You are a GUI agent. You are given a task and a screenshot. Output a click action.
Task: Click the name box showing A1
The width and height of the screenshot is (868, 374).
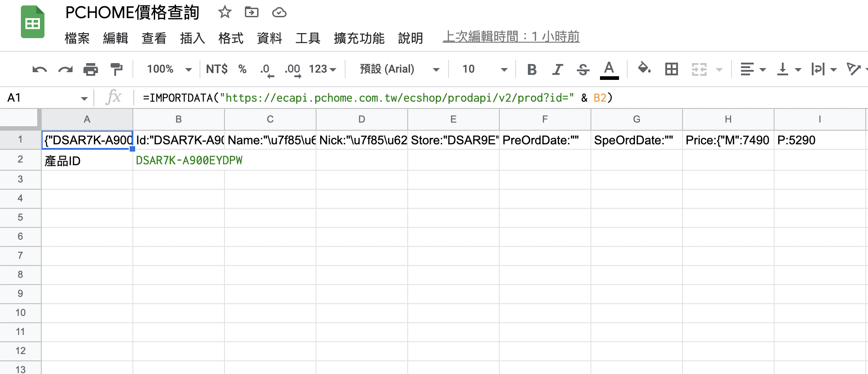41,98
